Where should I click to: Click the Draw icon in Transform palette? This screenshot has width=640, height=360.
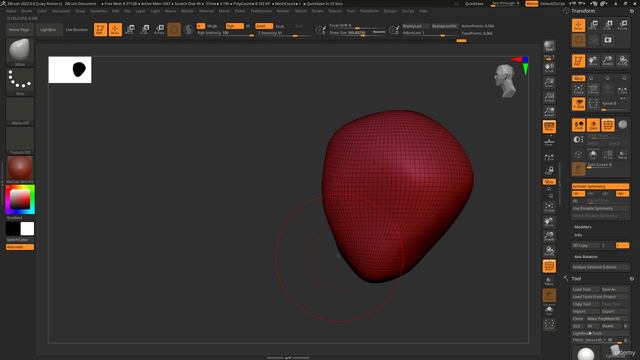point(578,25)
